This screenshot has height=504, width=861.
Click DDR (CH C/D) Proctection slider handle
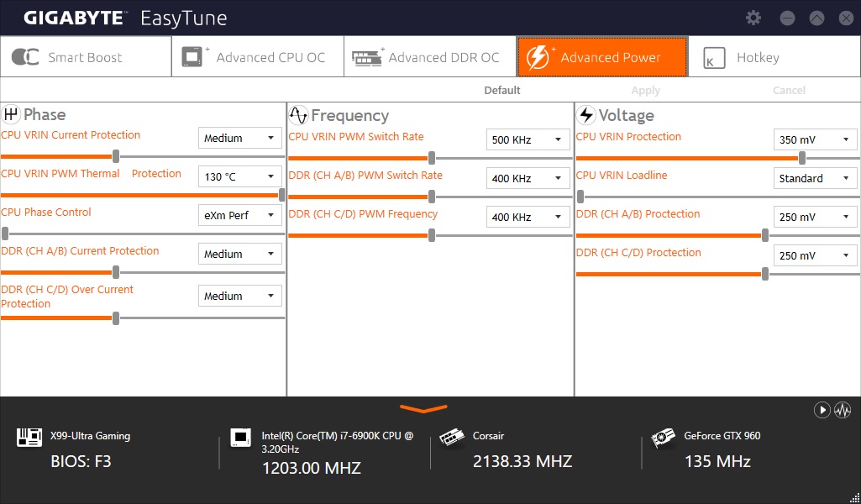(x=765, y=274)
